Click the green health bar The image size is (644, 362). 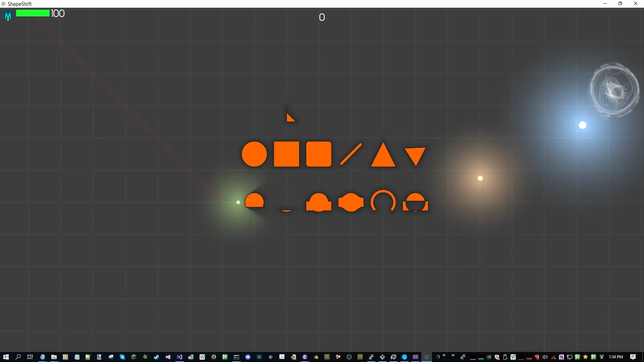tap(33, 13)
